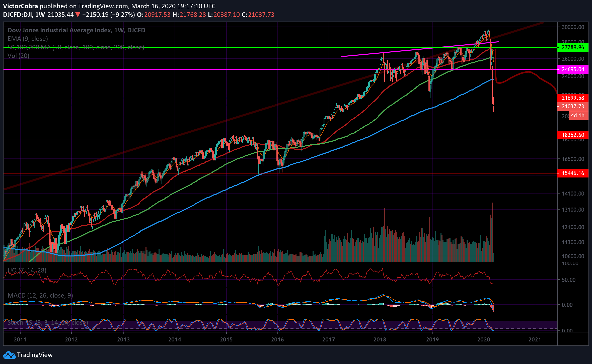Click the 12100.00 price axis tick
Image resolution: width=592 pixels, height=364 pixels.
573,227
